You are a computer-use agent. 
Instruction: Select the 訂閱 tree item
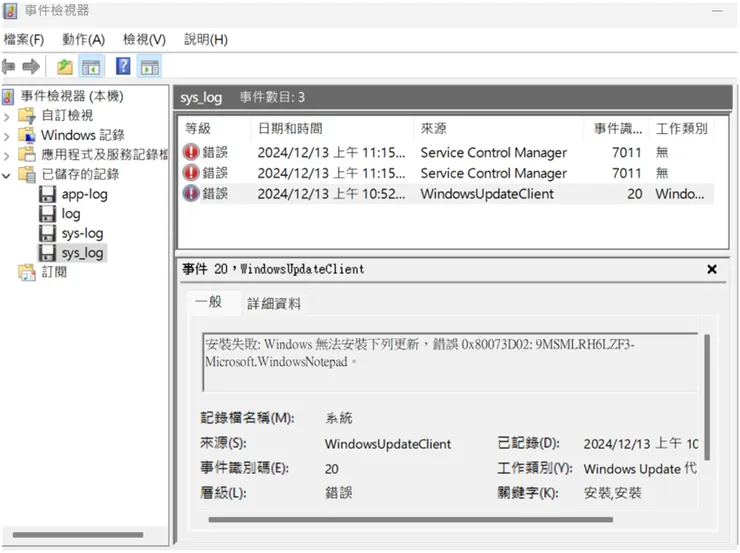pyautogui.click(x=54, y=272)
